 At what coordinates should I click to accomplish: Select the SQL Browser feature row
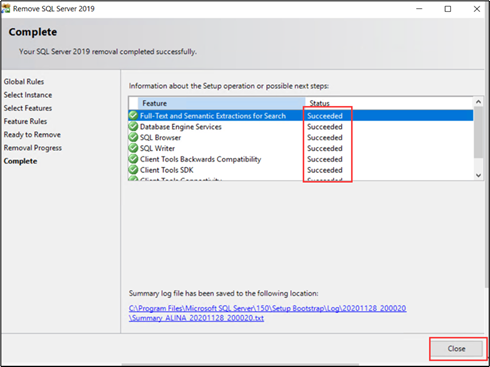pyautogui.click(x=300, y=137)
